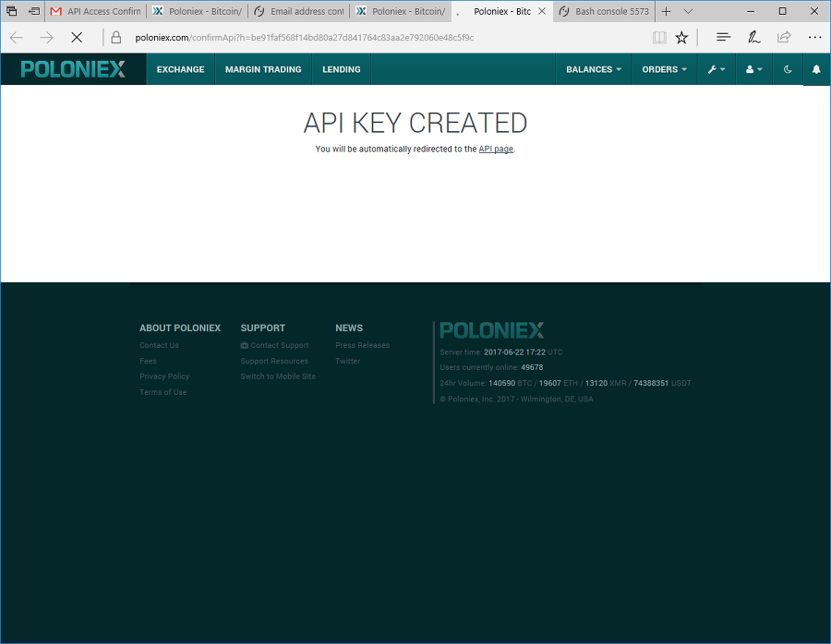831x644 pixels.
Task: Open Twitter footer link
Action: [348, 361]
